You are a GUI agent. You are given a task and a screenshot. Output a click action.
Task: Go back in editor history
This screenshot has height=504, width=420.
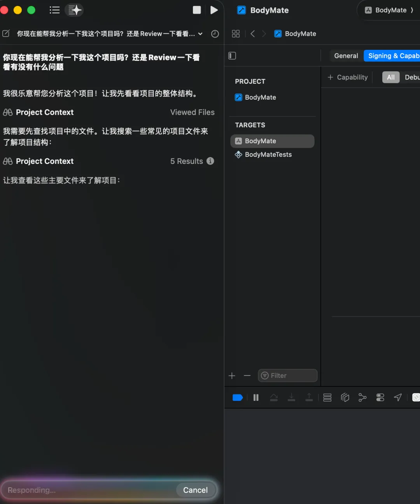(253, 34)
